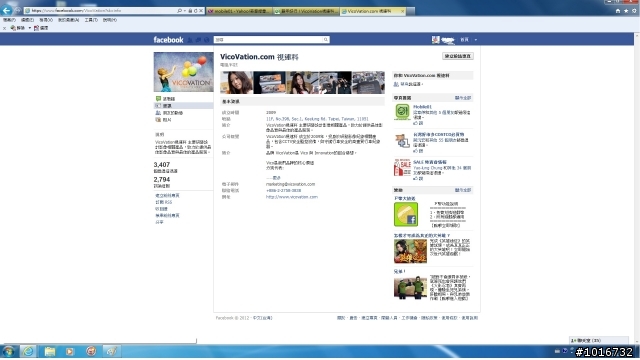Open the second item in IE menu bar
Screen dimensions: 640x360
27,20
